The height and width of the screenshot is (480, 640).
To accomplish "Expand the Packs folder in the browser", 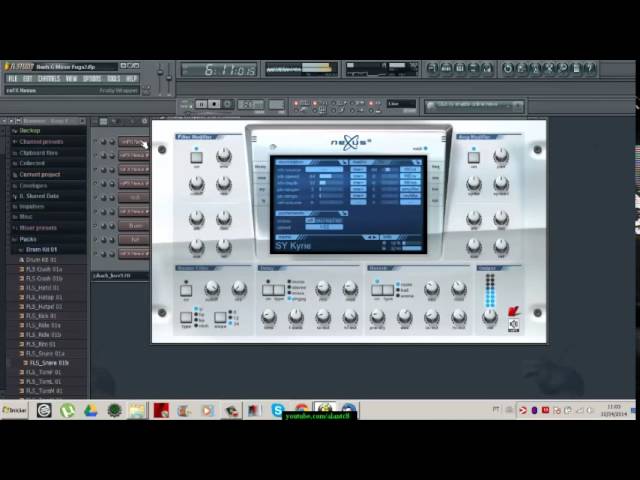I will (x=27, y=239).
